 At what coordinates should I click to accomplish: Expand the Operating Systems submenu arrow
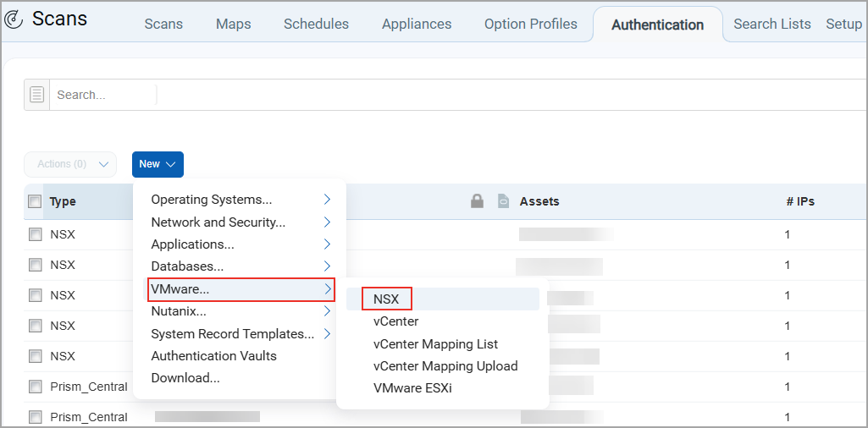pos(327,200)
